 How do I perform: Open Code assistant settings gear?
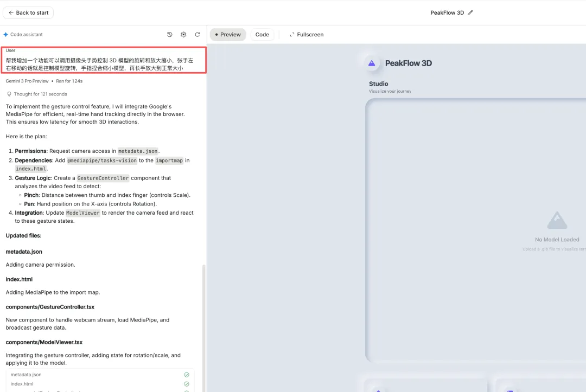pos(183,35)
